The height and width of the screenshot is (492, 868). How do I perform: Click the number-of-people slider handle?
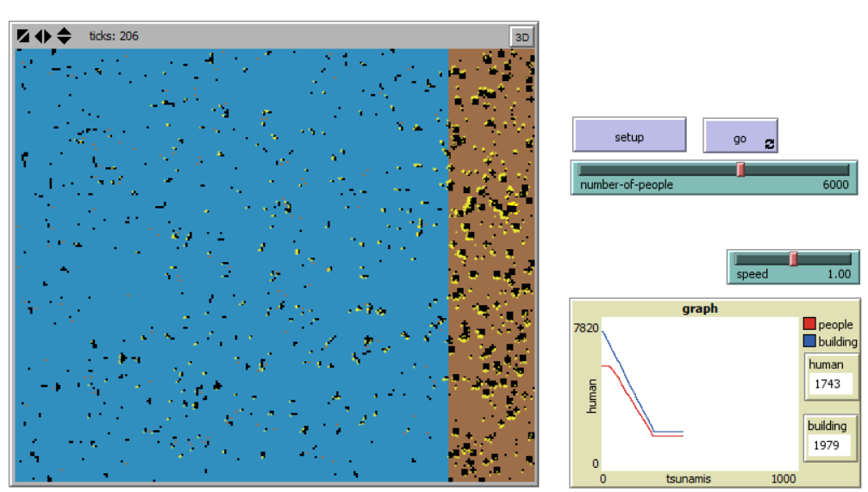coord(740,170)
